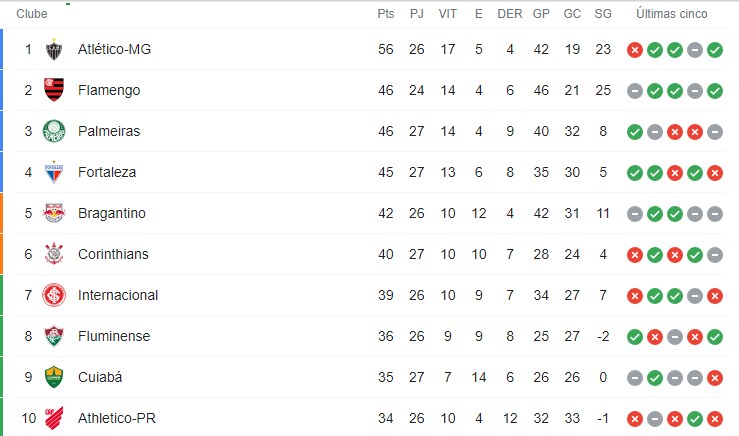Click the Atlético-MG club crest

coord(54,49)
